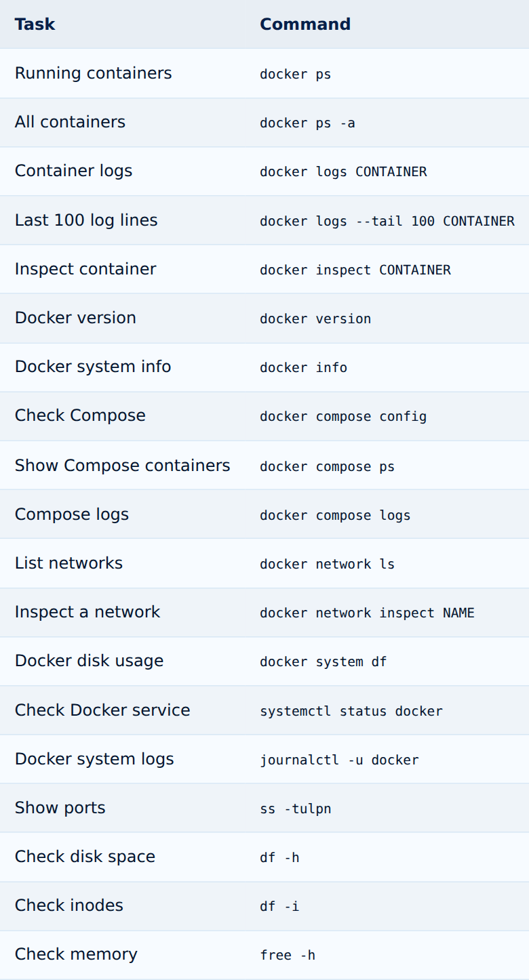This screenshot has height=980, width=529.
Task: Select the 'df -i' command
Action: click(279, 906)
